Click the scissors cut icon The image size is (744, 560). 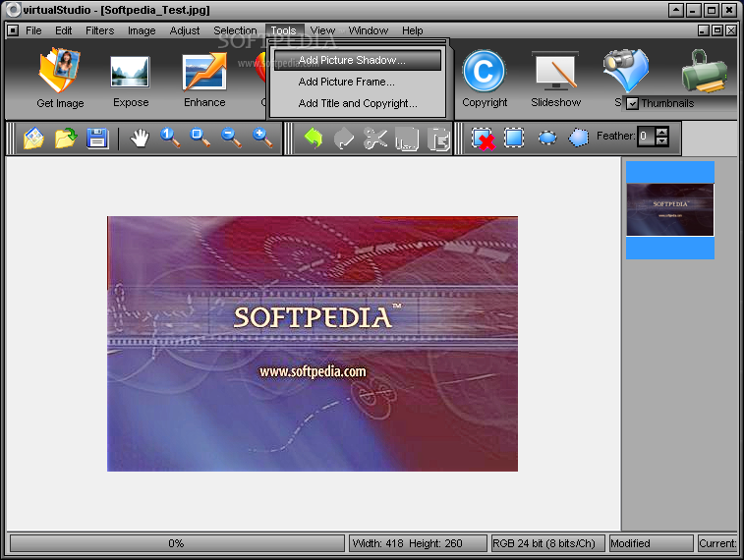point(375,139)
